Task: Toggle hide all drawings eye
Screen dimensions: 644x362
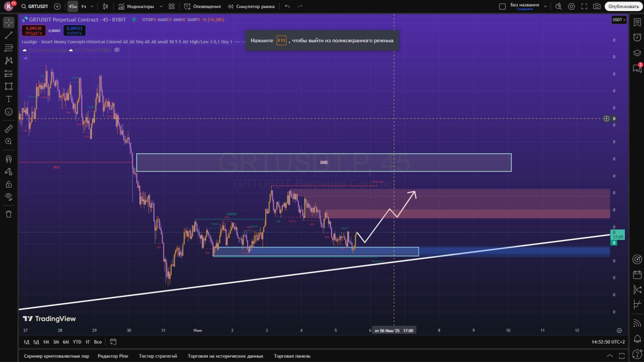Action: tap(9, 197)
